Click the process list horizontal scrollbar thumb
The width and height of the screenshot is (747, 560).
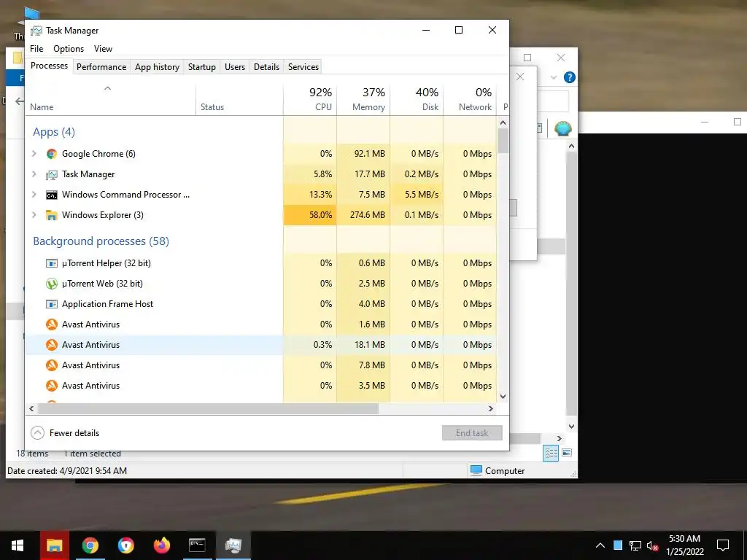tap(208, 408)
